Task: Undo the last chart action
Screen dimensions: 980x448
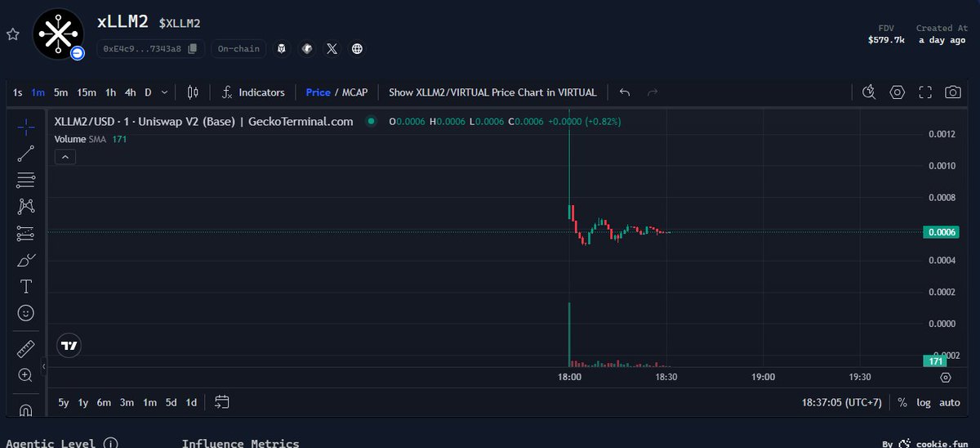Action: [625, 92]
